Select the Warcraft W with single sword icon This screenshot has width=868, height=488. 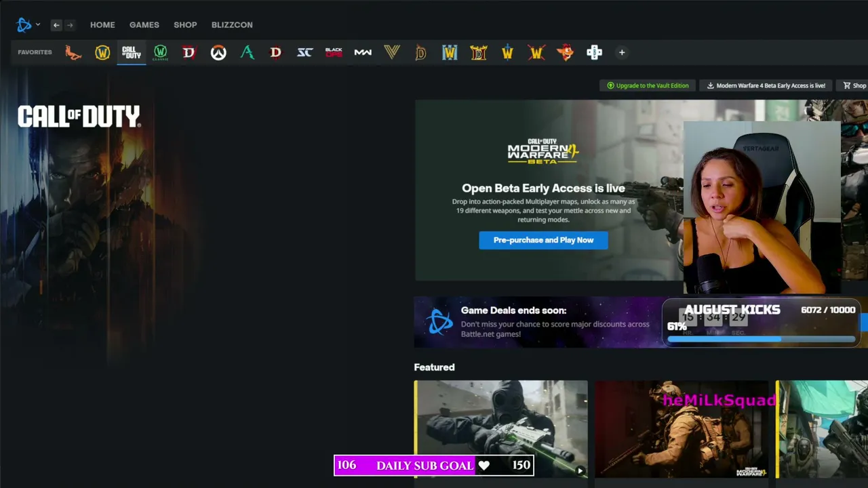507,52
